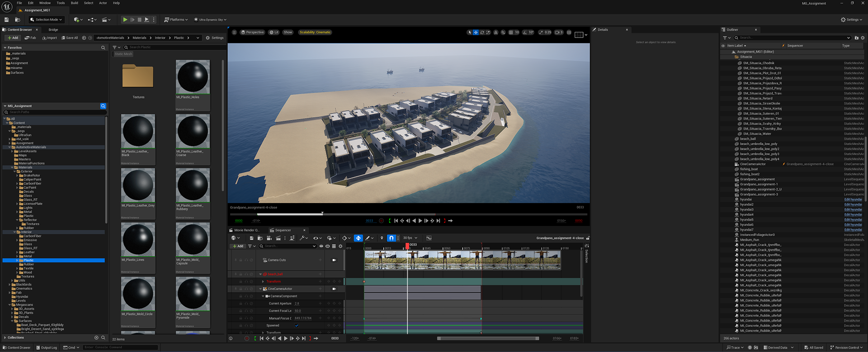
Task: Click the Sequencer horizontal timeline scrollbar
Action: pos(488,338)
